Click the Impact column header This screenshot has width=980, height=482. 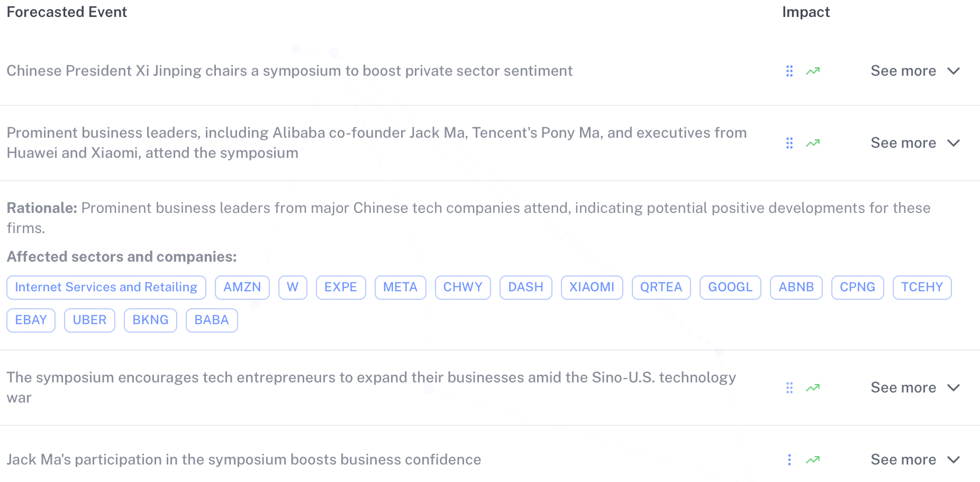806,12
